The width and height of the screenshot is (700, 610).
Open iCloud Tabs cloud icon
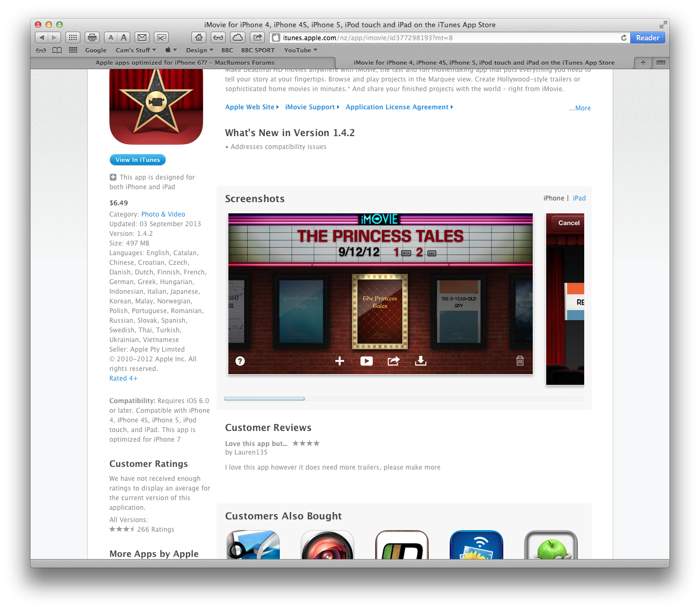(238, 38)
